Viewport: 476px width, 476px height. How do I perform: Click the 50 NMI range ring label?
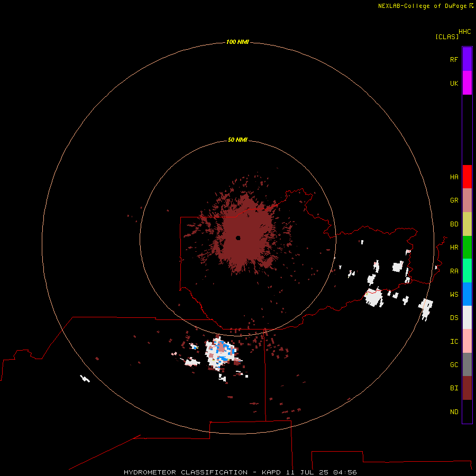(237, 140)
